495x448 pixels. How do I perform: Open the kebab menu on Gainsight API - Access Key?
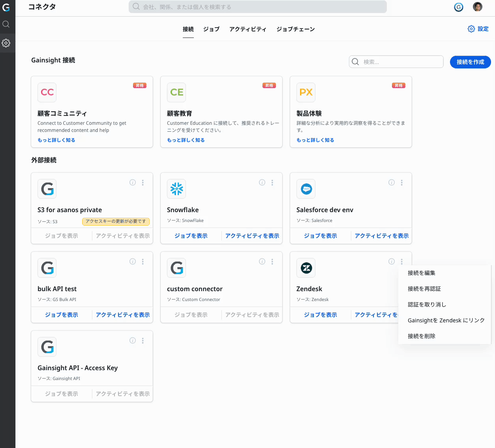143,341
